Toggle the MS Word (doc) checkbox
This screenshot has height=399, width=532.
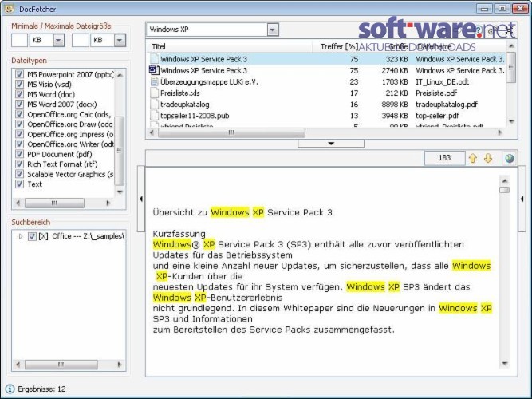pyautogui.click(x=19, y=94)
